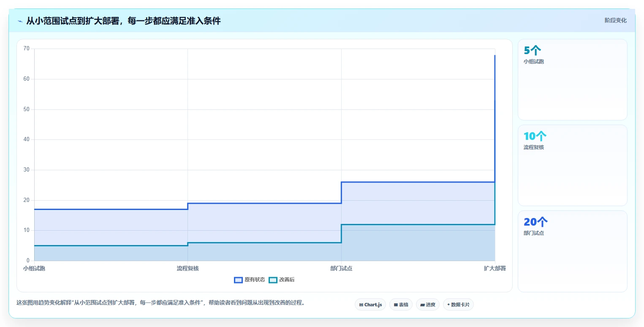Click the 部门试点 x-axis label
This screenshot has width=644, height=327.
pyautogui.click(x=341, y=268)
